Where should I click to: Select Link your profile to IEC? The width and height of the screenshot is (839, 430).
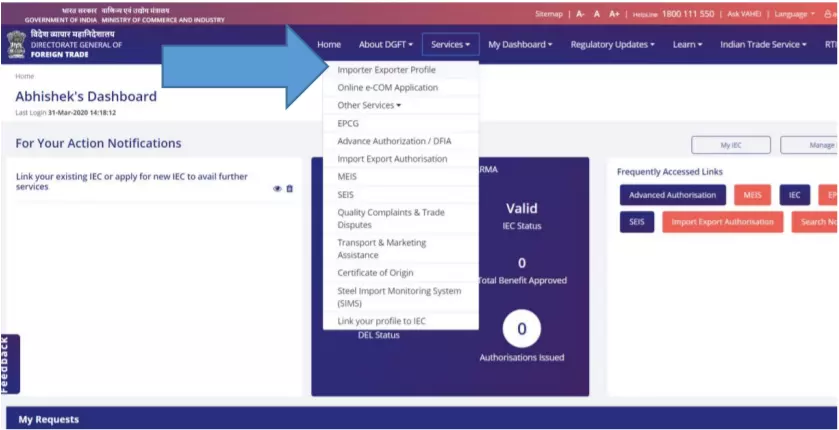coord(401,321)
